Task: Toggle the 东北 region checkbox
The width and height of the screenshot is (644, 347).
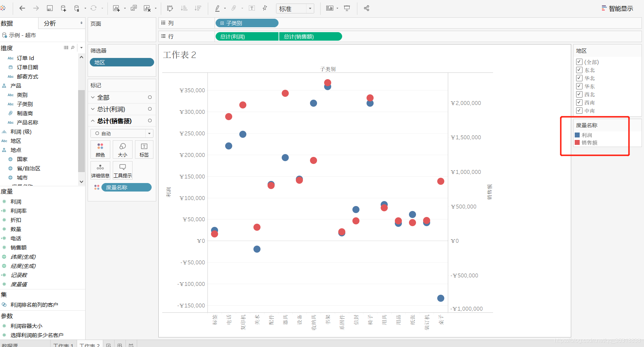Action: [579, 70]
